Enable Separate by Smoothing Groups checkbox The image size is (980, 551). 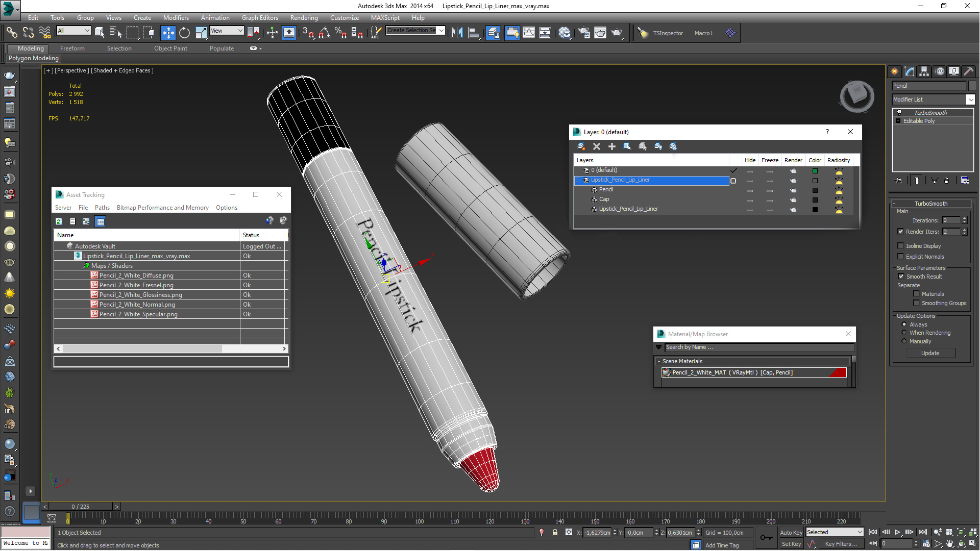pos(917,303)
